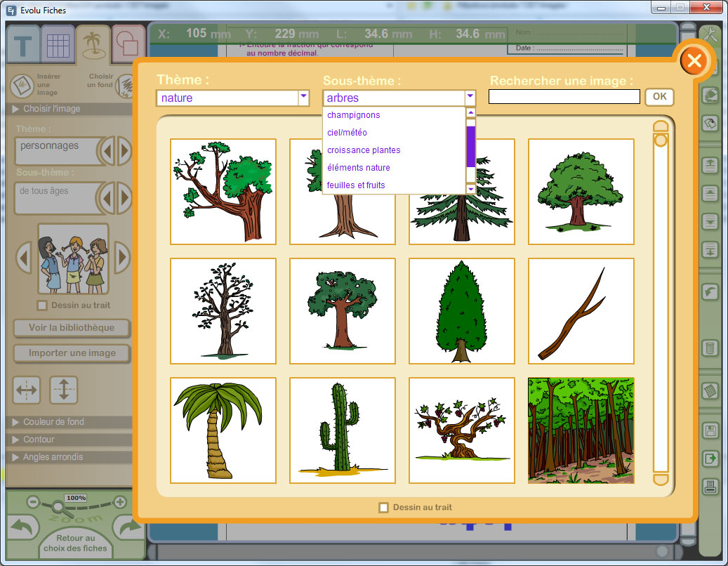
Task: Select the Text tool tab
Action: [x=23, y=46]
